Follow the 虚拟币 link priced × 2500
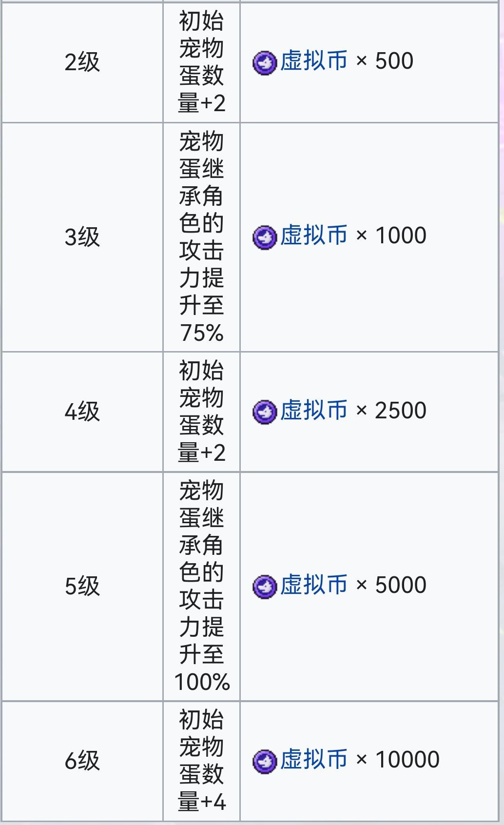The height and width of the screenshot is (825, 504). (x=313, y=411)
